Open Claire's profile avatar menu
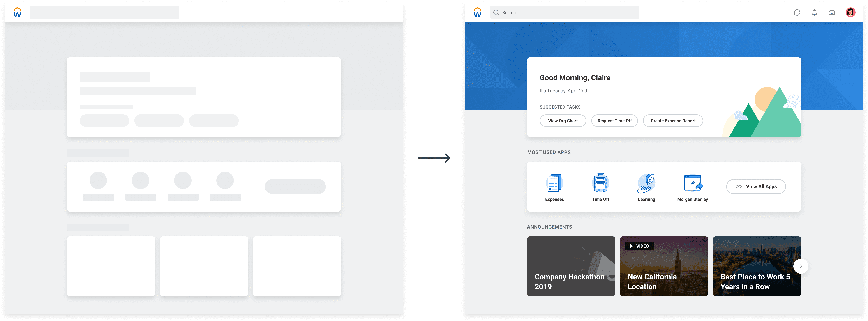The height and width of the screenshot is (321, 868). (x=850, y=12)
